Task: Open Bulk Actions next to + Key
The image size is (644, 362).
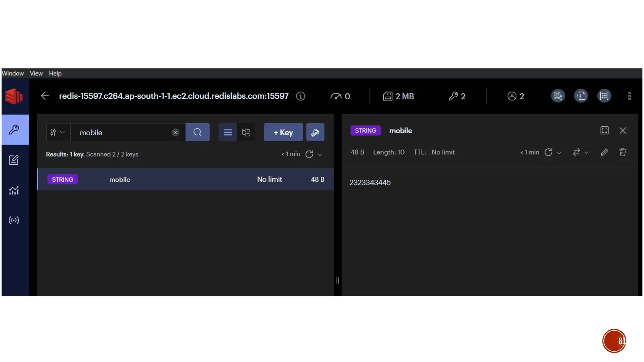Action: pos(315,132)
